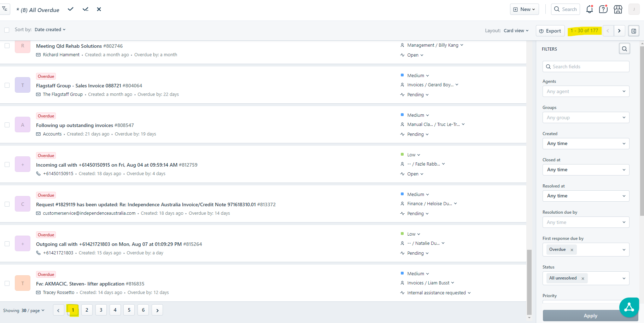The height and width of the screenshot is (323, 644).
Task: Click phone icon for +61450150915 ticket
Action: point(38,174)
